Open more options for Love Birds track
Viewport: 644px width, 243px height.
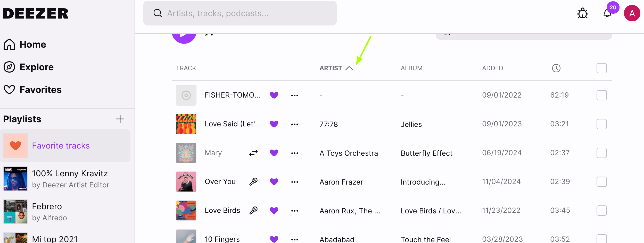295,211
